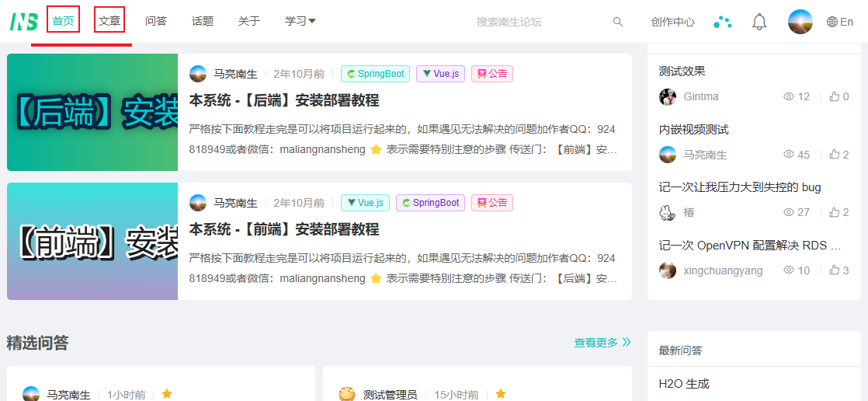Open the user avatar menu
The width and height of the screenshot is (868, 401).
click(800, 22)
